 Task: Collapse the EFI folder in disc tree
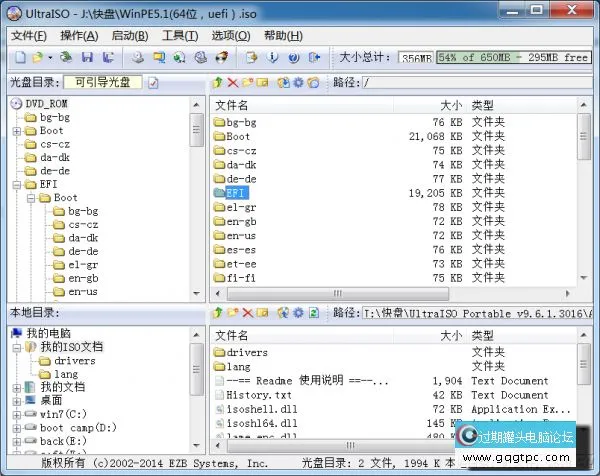tap(16, 185)
